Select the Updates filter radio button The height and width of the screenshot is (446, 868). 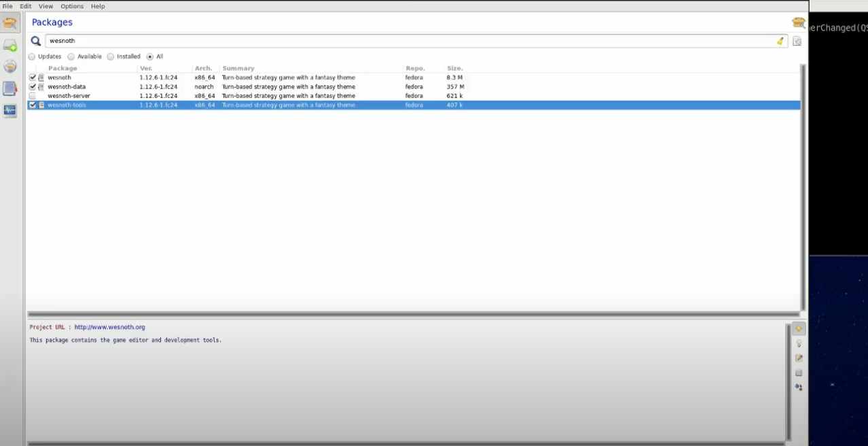tap(32, 57)
